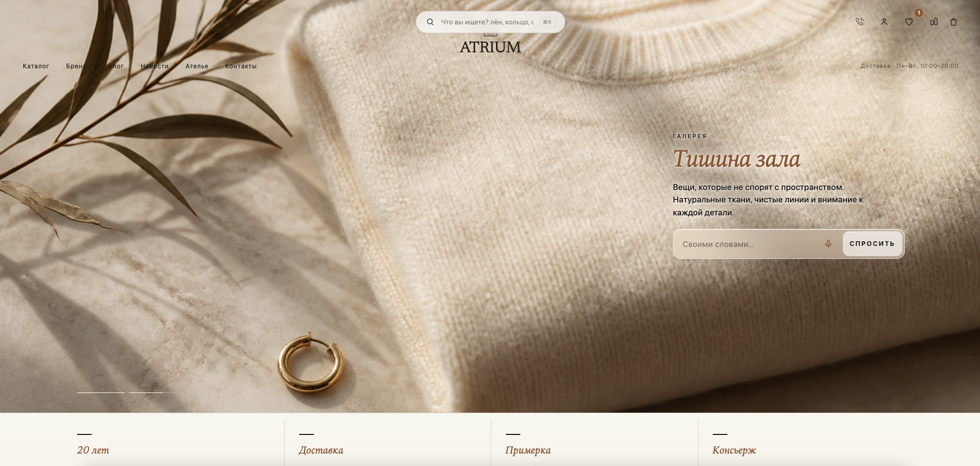The image size is (980, 466).
Task: Click the ГАЛЕРЕЯ label
Action: click(690, 136)
